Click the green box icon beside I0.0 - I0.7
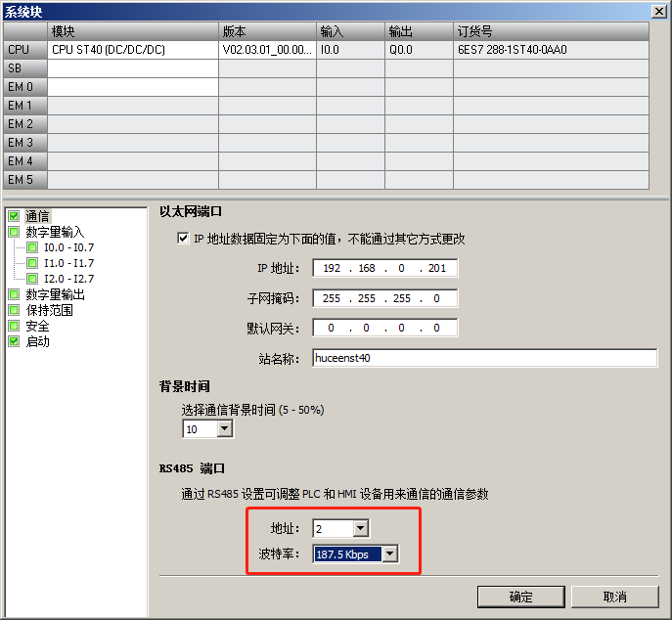The height and width of the screenshot is (620, 672). coord(32,247)
